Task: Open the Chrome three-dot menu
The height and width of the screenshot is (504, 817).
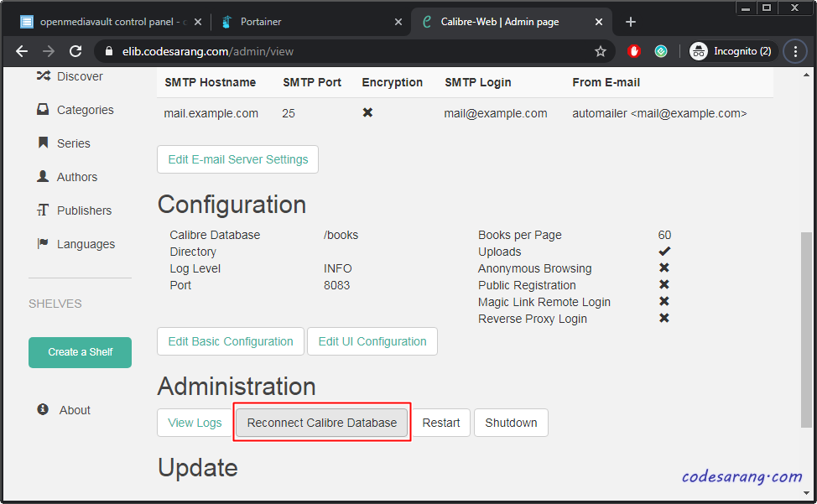Action: [795, 51]
